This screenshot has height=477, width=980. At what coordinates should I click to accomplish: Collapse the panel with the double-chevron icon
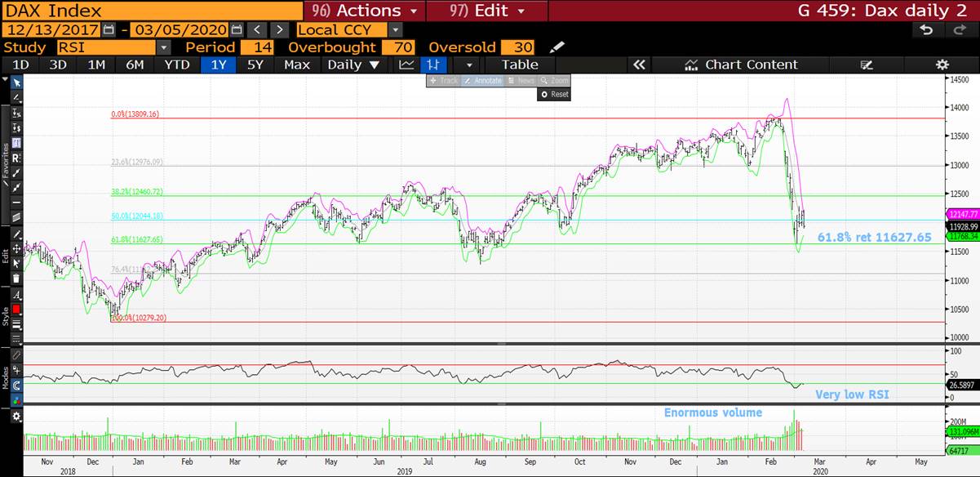click(639, 65)
